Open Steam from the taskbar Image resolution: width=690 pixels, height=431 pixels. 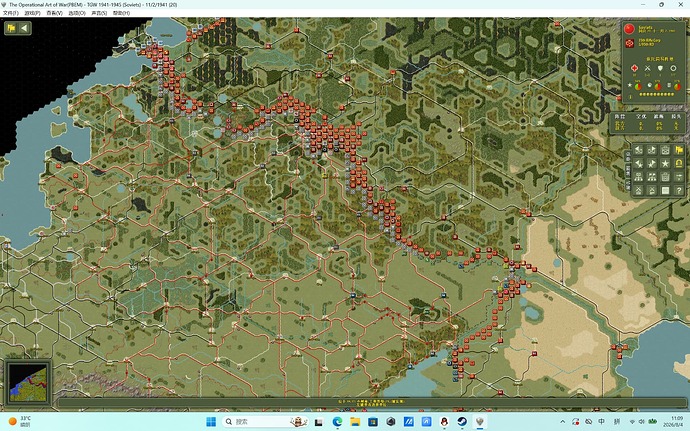[462, 421]
